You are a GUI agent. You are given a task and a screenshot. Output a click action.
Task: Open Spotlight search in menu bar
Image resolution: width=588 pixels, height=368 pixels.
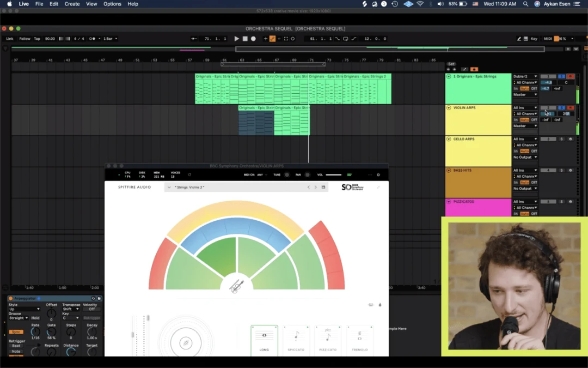[526, 4]
